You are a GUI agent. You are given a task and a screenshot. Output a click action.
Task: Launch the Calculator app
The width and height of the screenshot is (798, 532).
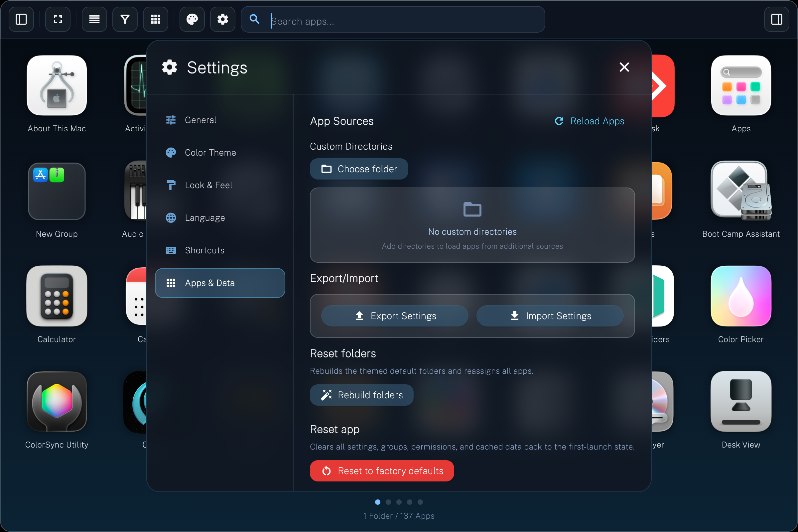(x=56, y=296)
